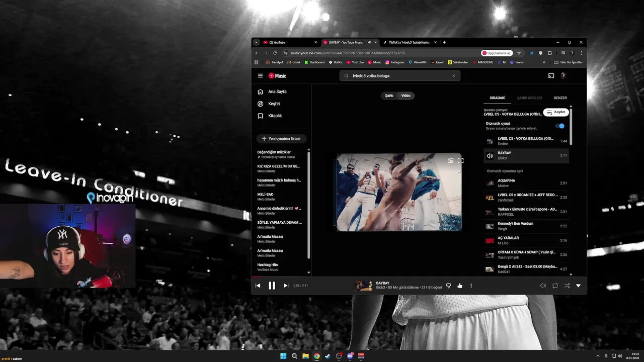Go back in the browser

257,53
